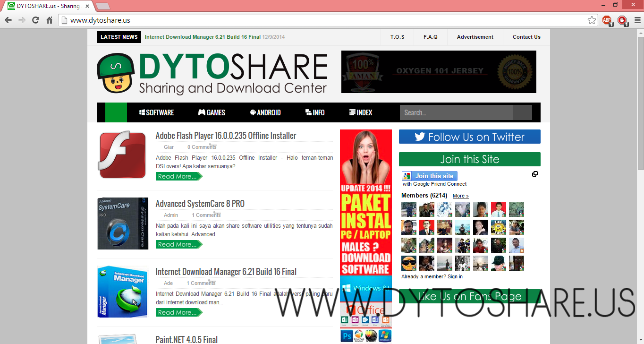The width and height of the screenshot is (644, 344).
Task: Open author Ade link
Action: pos(169,283)
